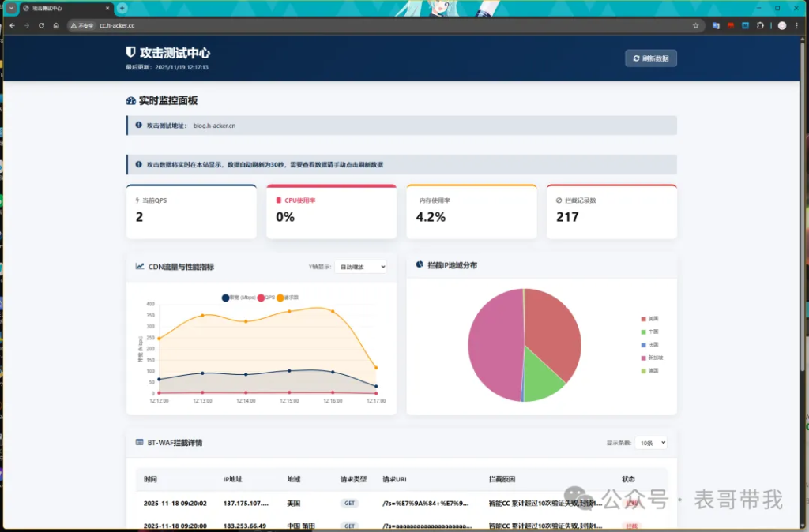This screenshot has height=532, width=809.
Task: Click the browser back arrow
Action: click(x=12, y=25)
